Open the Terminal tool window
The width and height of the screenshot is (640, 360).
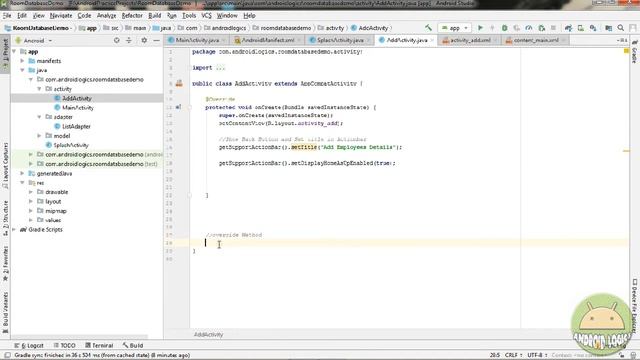99,345
